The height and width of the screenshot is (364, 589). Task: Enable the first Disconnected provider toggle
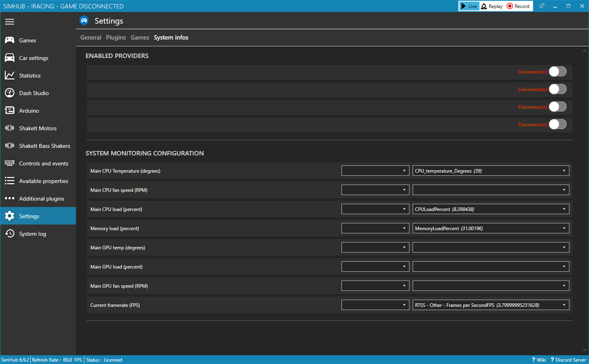[557, 71]
